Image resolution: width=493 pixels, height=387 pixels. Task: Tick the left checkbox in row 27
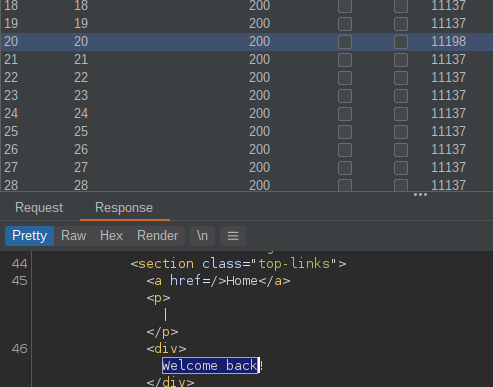click(345, 168)
